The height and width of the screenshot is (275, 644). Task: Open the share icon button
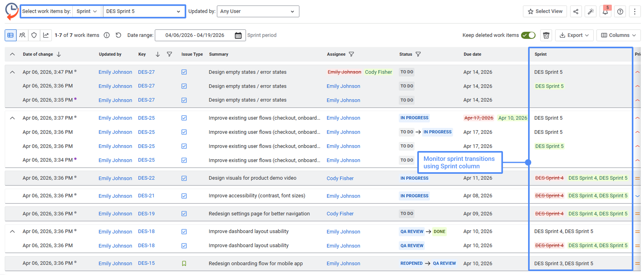tap(576, 11)
